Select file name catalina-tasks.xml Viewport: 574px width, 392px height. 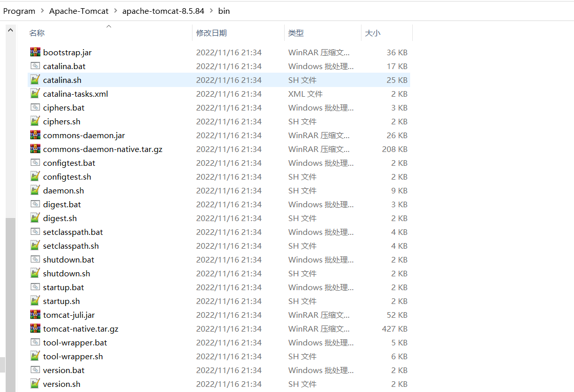click(75, 94)
